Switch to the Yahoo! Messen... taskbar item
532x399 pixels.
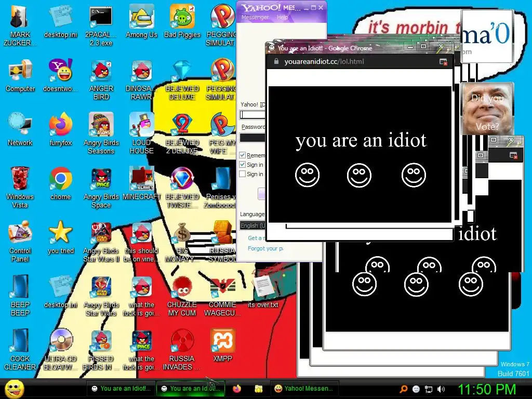[x=304, y=389]
